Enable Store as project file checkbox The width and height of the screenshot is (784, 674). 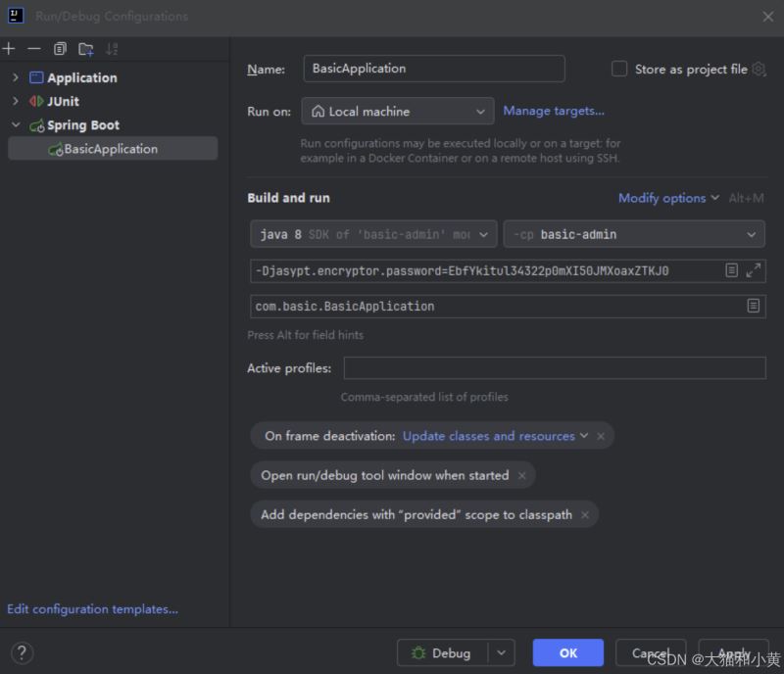pyautogui.click(x=619, y=70)
